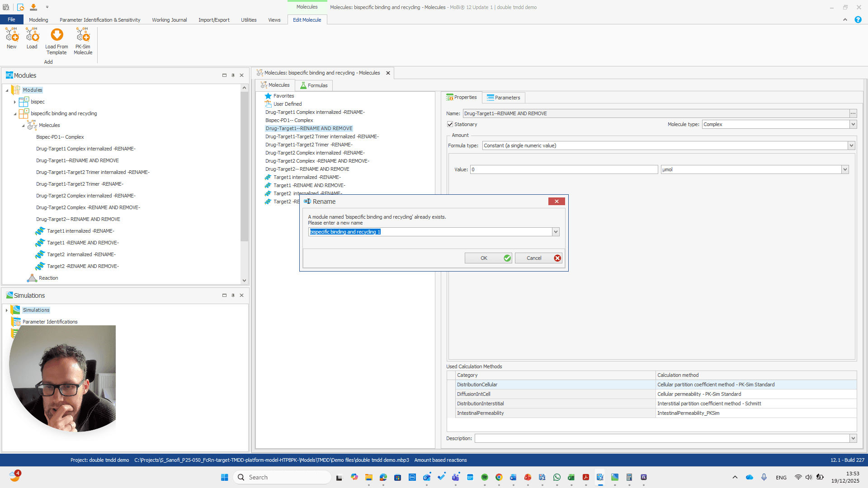Open the help question mark icon
Image resolution: width=868 pixels, height=488 pixels.
[x=858, y=20]
